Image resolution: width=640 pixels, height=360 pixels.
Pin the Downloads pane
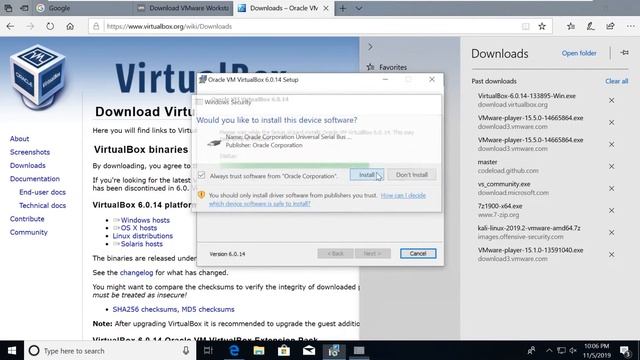[624, 53]
